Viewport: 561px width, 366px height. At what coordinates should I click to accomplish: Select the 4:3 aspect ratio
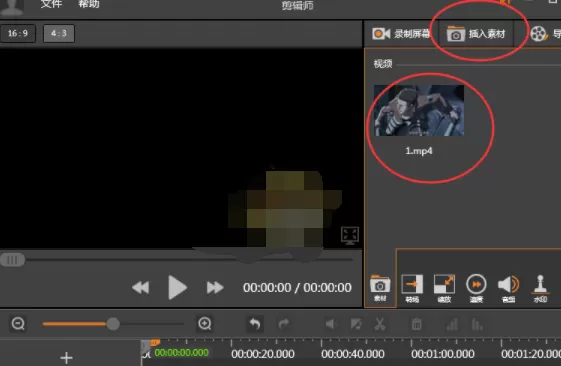tap(59, 33)
